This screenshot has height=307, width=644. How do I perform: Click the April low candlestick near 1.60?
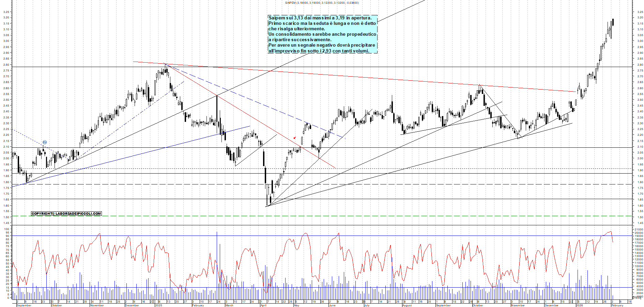pyautogui.click(x=267, y=201)
